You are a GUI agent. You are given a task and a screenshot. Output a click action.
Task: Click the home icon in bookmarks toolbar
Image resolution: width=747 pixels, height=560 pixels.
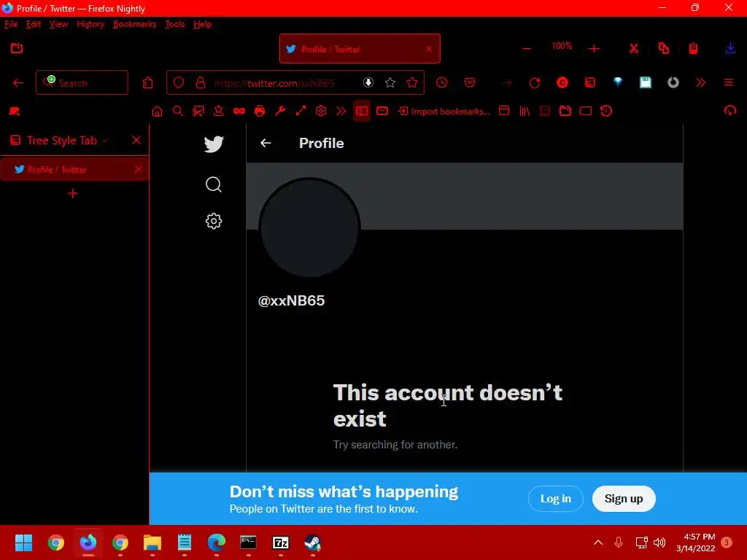(x=157, y=112)
